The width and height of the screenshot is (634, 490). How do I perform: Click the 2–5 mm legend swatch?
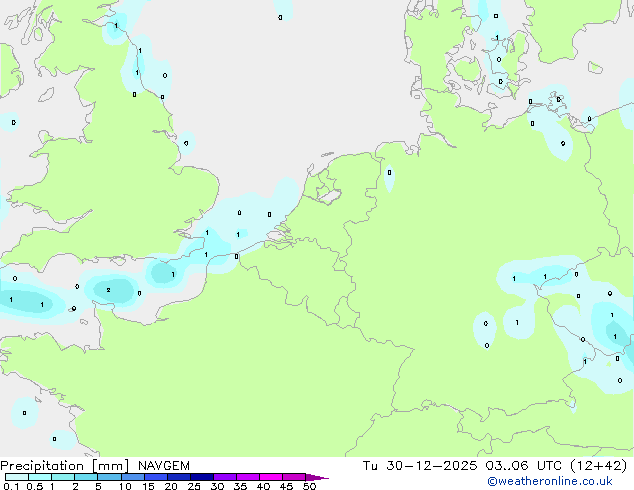pos(86,477)
